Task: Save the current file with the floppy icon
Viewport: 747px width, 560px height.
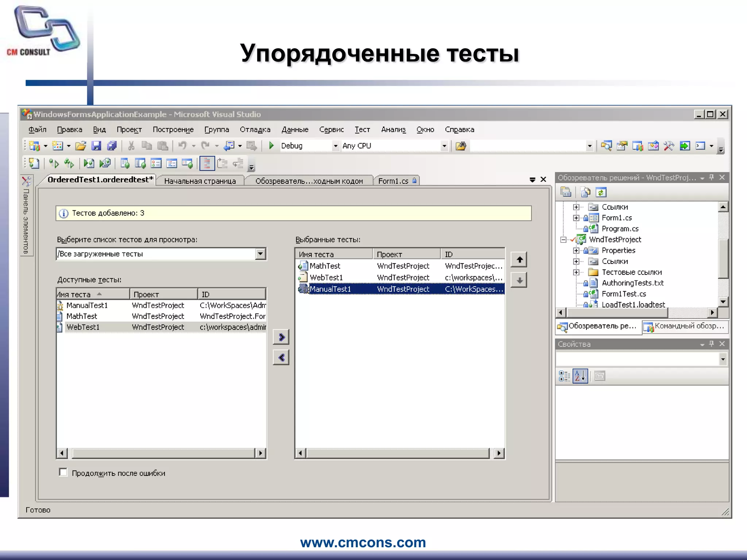Action: [x=96, y=146]
